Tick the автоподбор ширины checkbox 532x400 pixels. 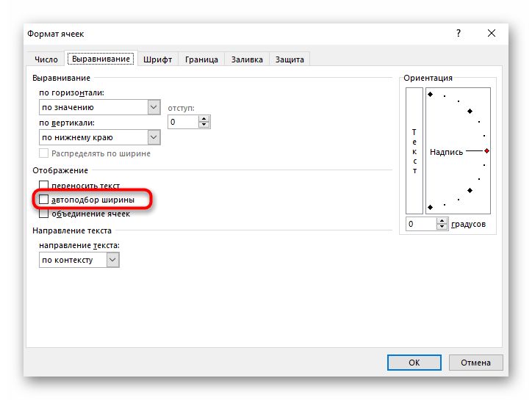[x=44, y=200]
